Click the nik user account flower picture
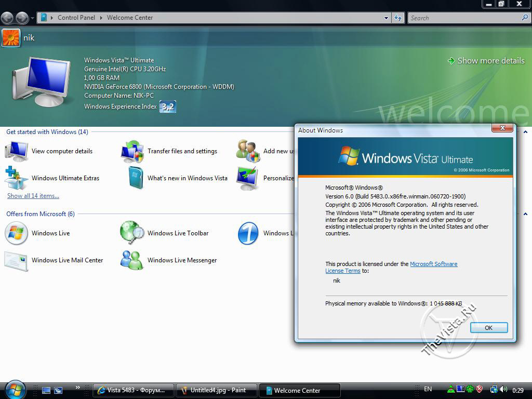This screenshot has height=399, width=532. pos(11,37)
